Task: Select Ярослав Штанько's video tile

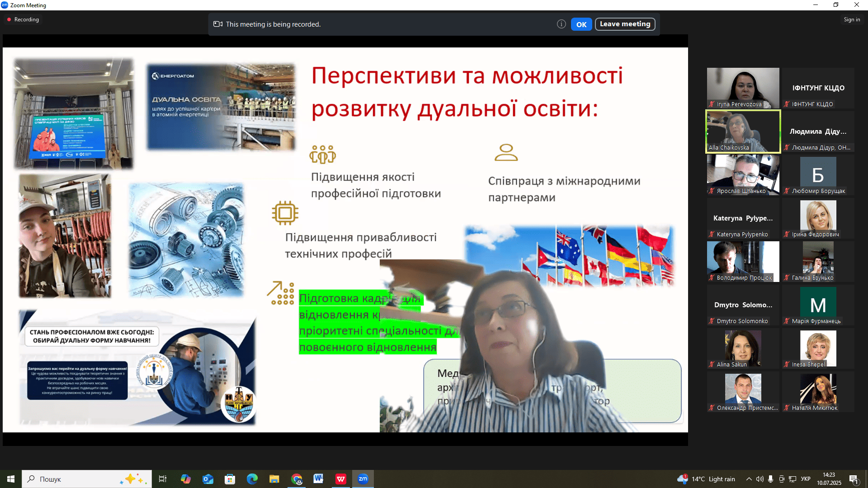Action: click(x=743, y=175)
